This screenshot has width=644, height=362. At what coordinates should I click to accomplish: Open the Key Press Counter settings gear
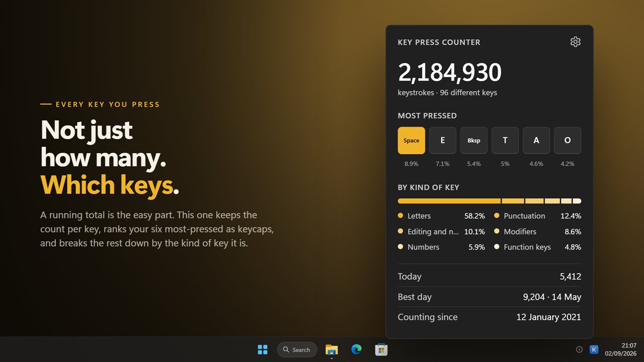[x=576, y=42]
